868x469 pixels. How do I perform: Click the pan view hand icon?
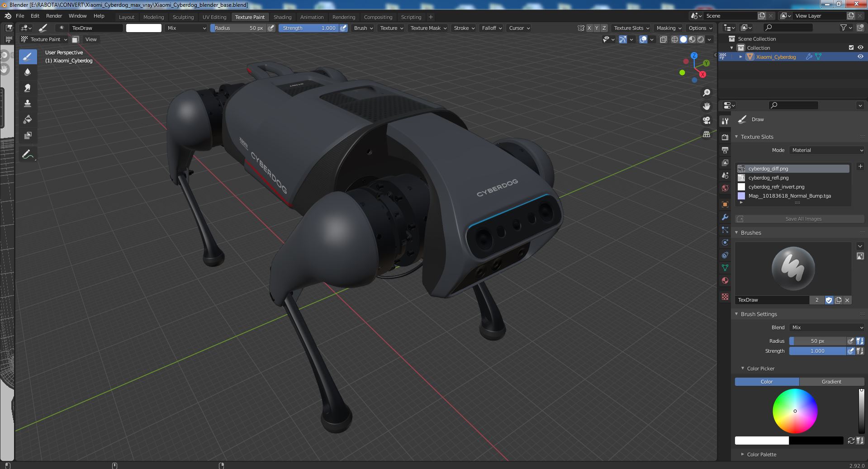coord(706,106)
